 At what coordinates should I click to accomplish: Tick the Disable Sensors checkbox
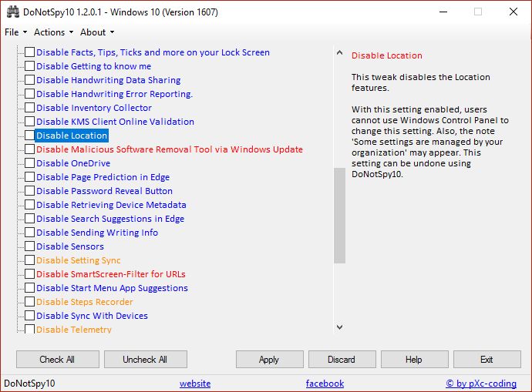pyautogui.click(x=29, y=246)
